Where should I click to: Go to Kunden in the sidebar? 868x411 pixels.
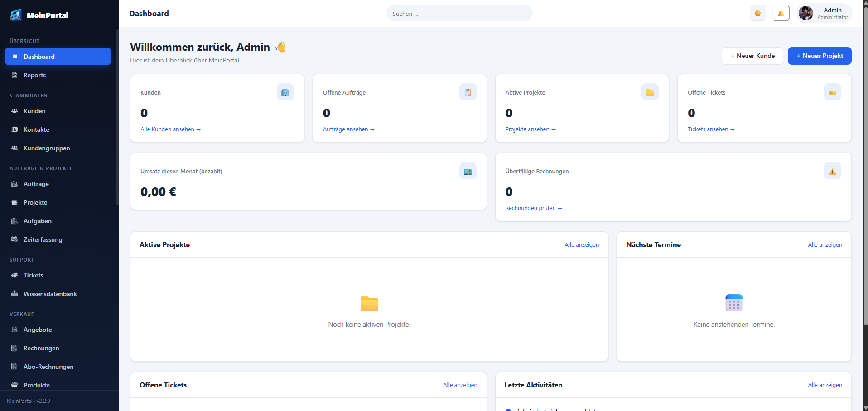(x=58, y=111)
